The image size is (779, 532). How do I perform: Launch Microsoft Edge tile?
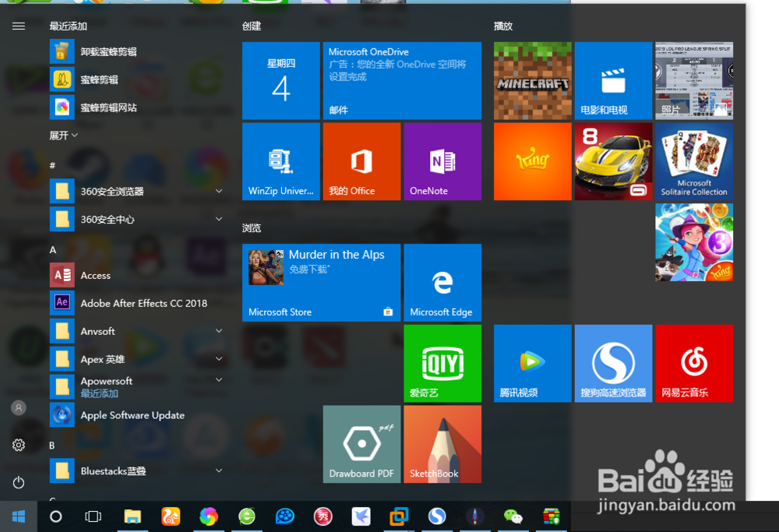(x=442, y=283)
